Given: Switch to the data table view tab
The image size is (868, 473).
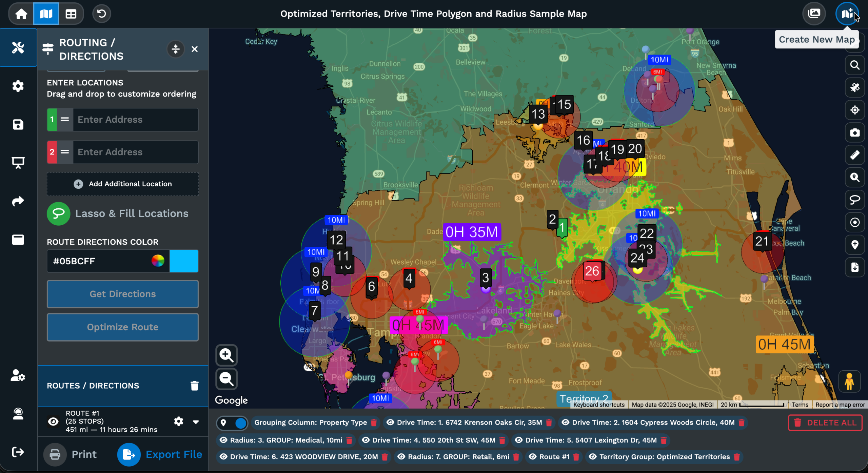Looking at the screenshot, I should point(71,14).
